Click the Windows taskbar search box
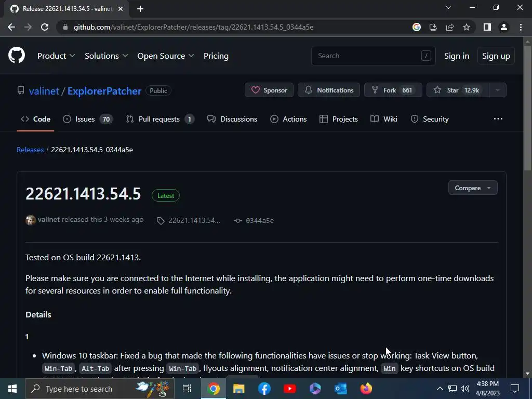The height and width of the screenshot is (399, 532). [x=100, y=389]
